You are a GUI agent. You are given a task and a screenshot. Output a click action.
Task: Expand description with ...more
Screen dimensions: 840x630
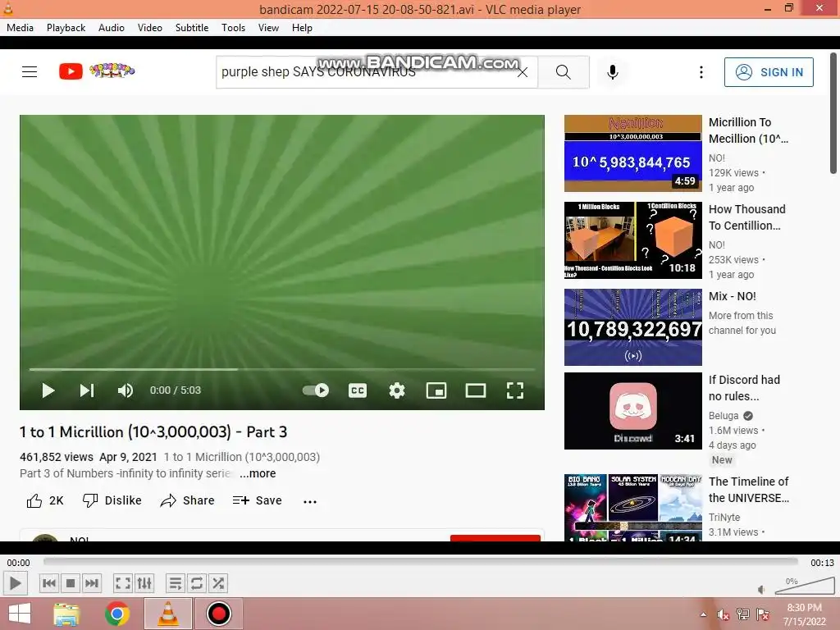(258, 473)
